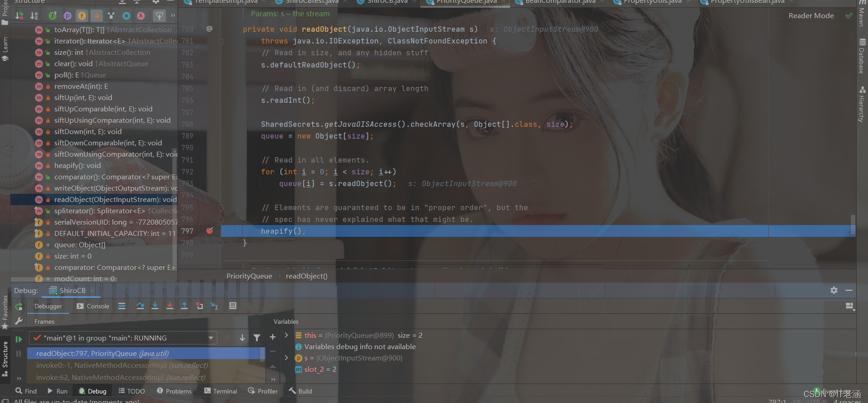Image resolution: width=868 pixels, height=403 pixels.
Task: Select invoke:62 NativeMethodAccessorImpl frame
Action: coord(146,378)
